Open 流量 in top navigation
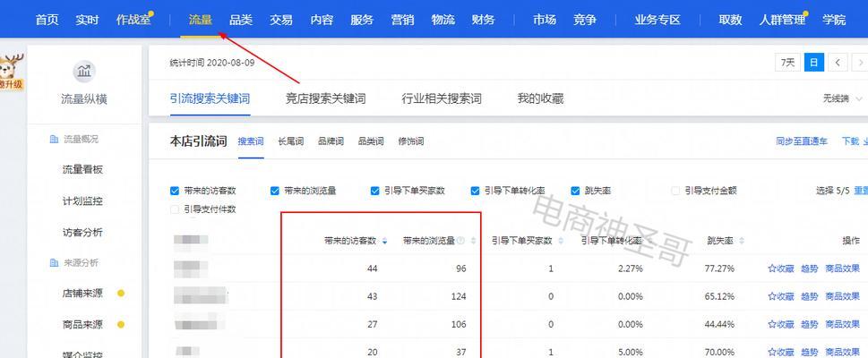868x358 pixels. click(201, 20)
